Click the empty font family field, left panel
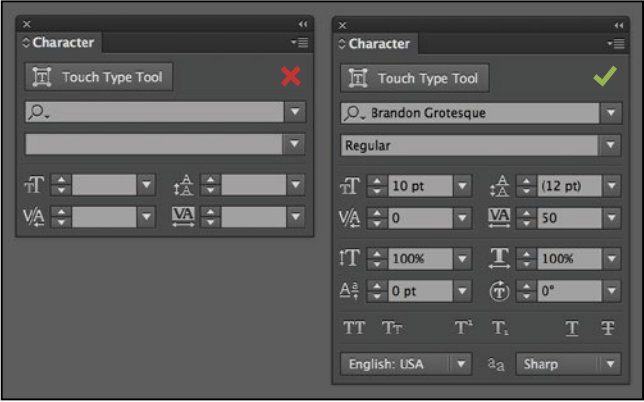644x402 pixels. click(x=154, y=112)
